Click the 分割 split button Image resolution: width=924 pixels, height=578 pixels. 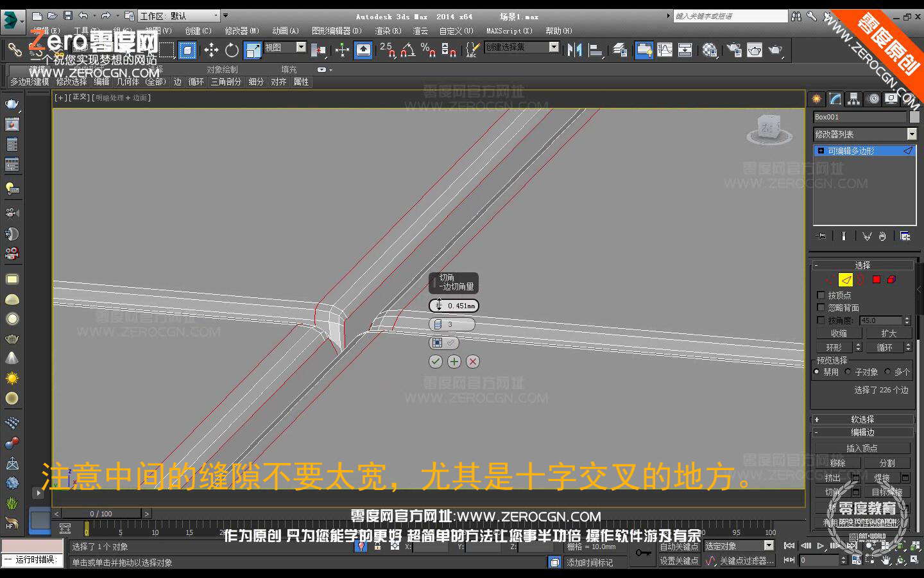click(x=887, y=463)
